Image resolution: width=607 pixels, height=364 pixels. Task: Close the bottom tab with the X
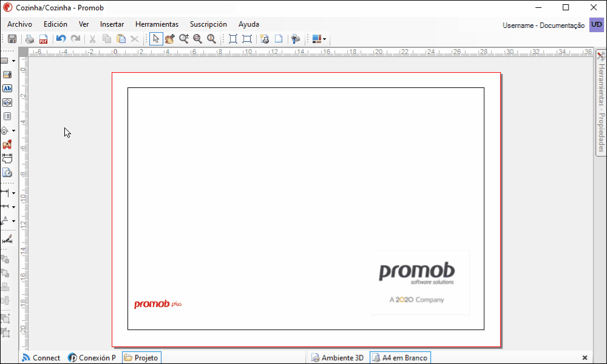point(585,358)
